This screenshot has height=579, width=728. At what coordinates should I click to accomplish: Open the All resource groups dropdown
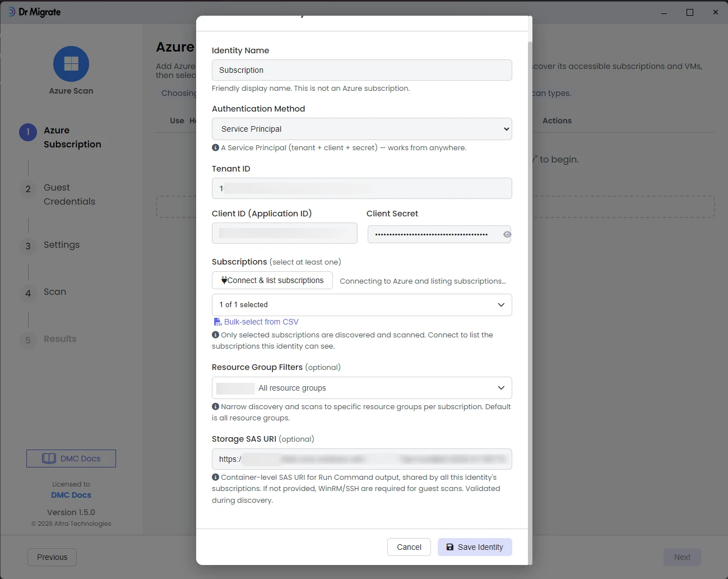pos(362,388)
